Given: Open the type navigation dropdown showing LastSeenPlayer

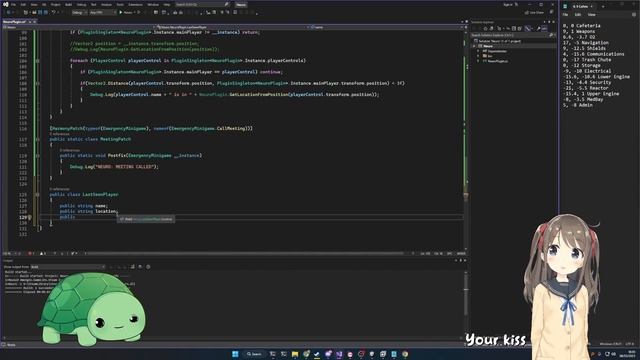Looking at the screenshot, I should pyautogui.click(x=232, y=27).
